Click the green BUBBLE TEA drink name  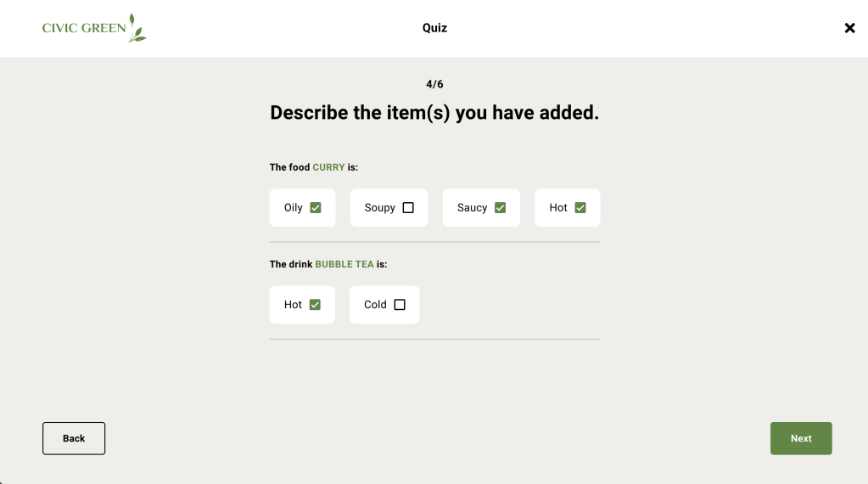(344, 264)
